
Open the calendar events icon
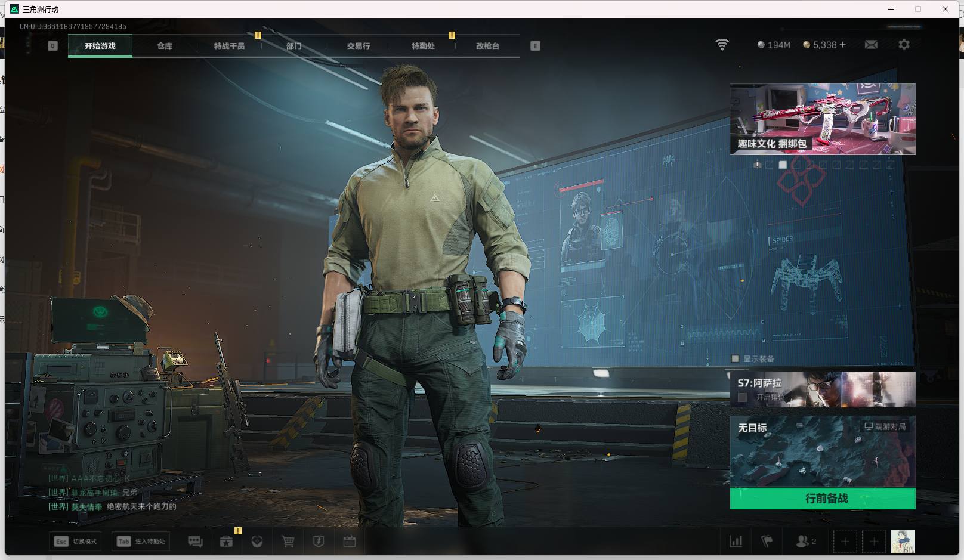[350, 542]
